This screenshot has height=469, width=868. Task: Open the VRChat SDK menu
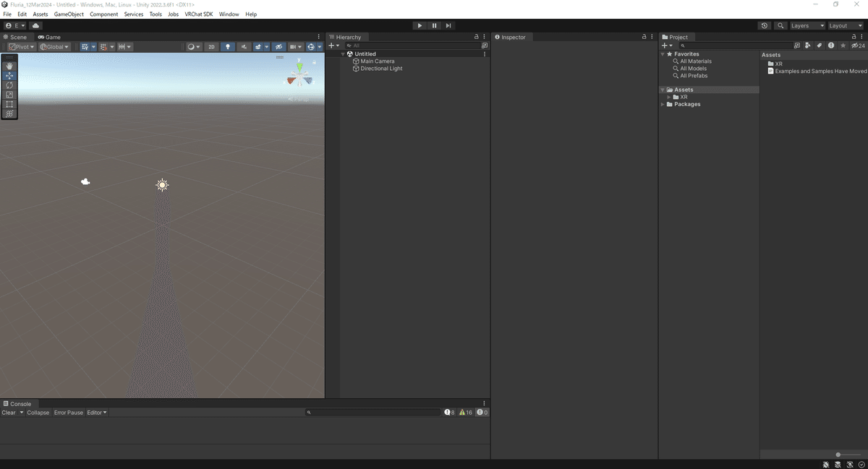pos(199,14)
